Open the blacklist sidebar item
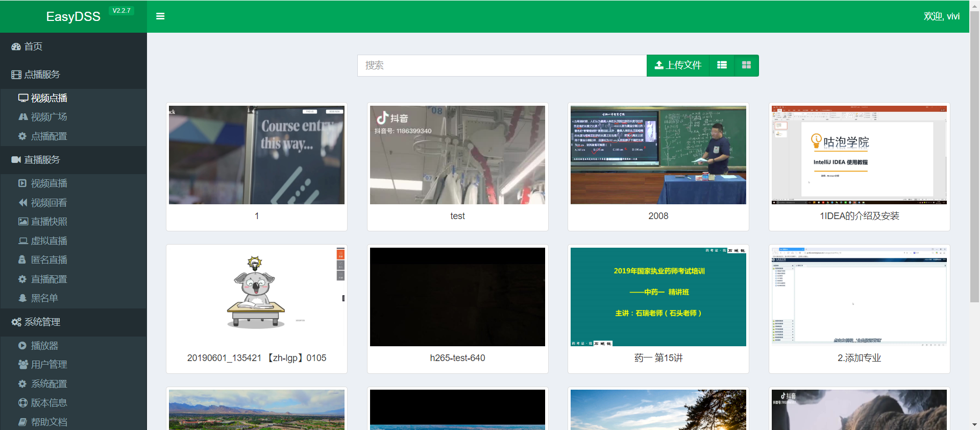 point(44,298)
